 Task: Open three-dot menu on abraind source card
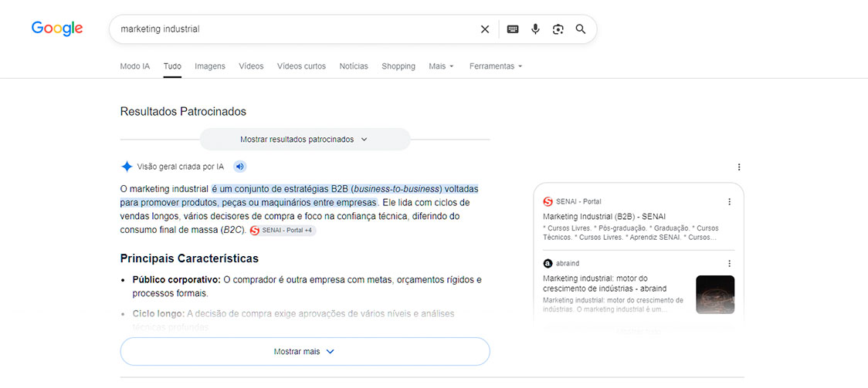pyautogui.click(x=729, y=264)
